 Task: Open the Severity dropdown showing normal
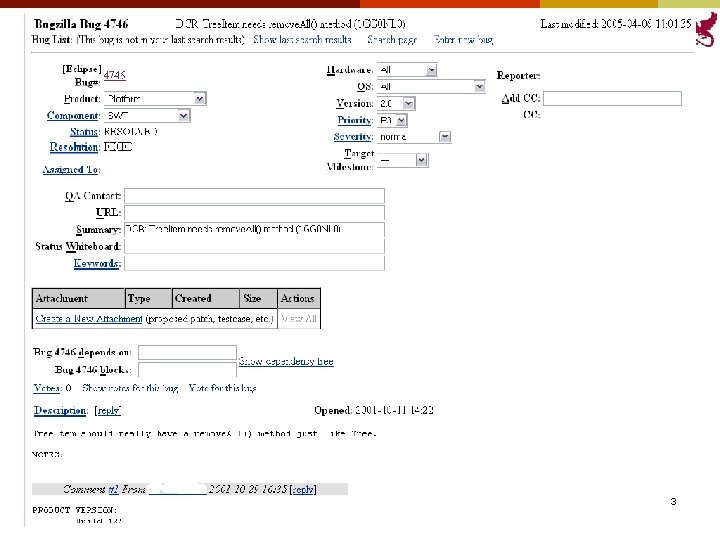414,137
